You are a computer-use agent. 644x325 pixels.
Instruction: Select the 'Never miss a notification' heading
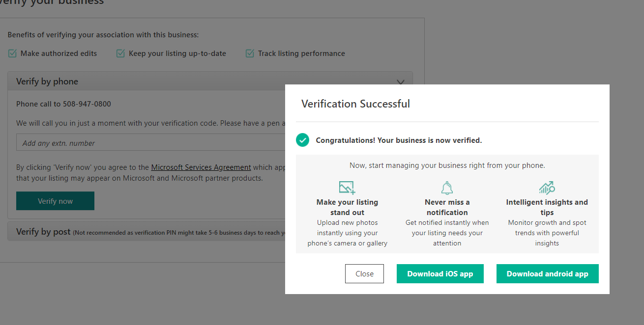tap(447, 207)
